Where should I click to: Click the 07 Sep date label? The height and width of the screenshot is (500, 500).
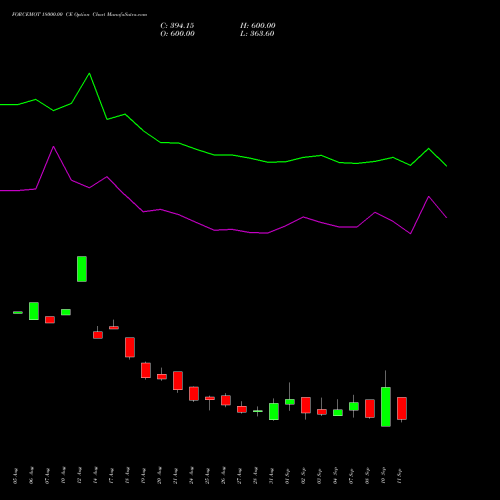(x=352, y=476)
